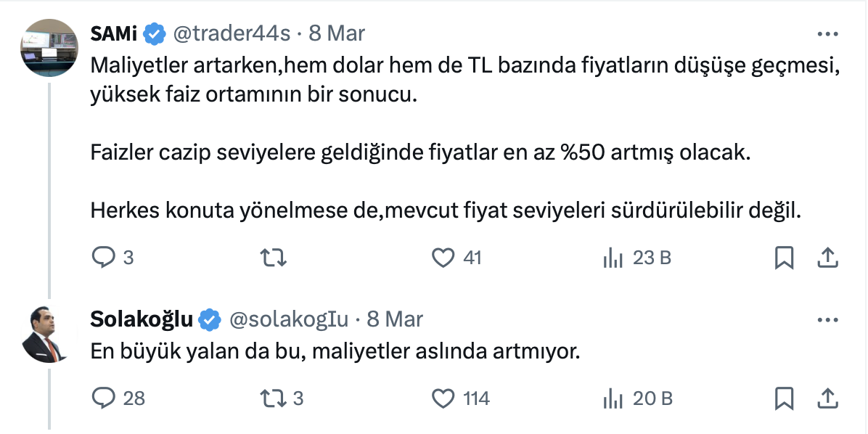Reply to SAMi's tweet
Image resolution: width=868 pixels, height=434 pixels.
pyautogui.click(x=103, y=258)
